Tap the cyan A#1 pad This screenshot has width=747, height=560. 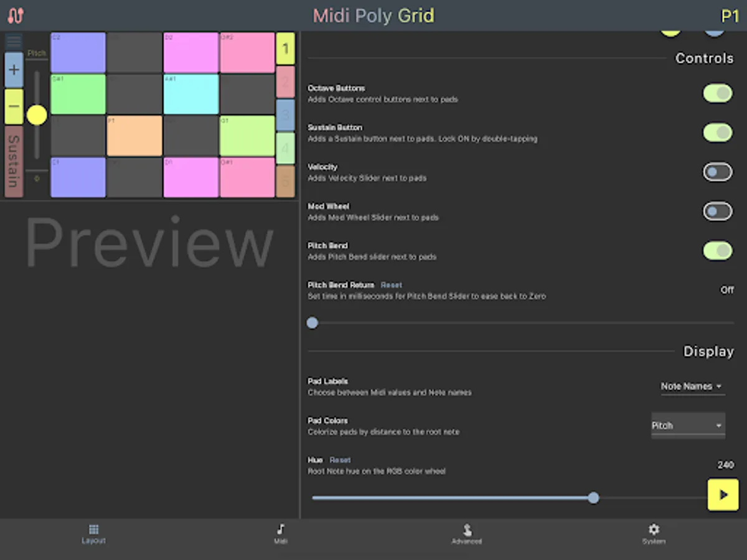(191, 95)
